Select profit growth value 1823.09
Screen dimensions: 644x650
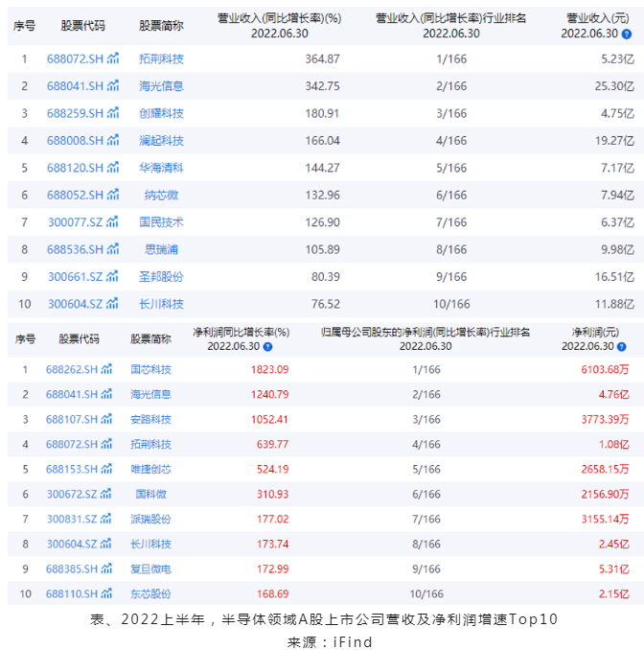tap(270, 369)
